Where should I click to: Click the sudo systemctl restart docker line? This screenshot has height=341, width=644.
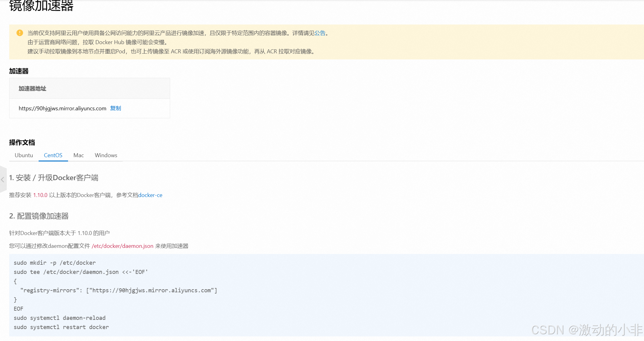click(61, 327)
